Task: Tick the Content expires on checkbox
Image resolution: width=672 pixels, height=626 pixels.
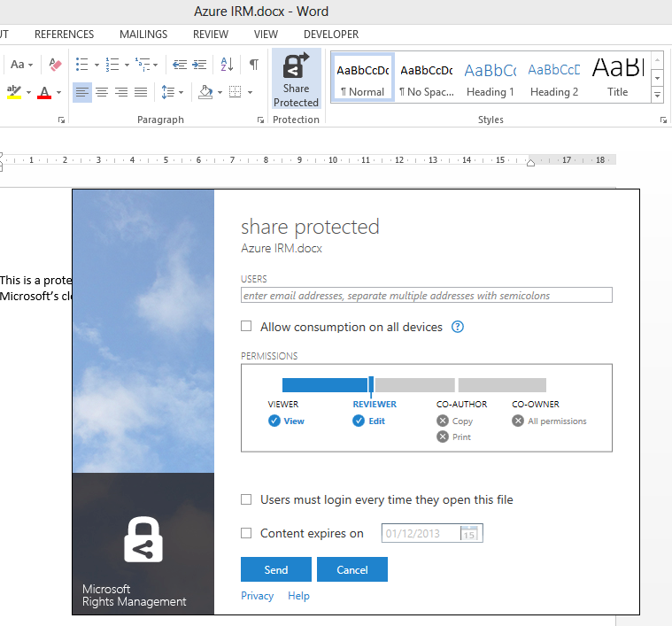Action: click(x=246, y=533)
